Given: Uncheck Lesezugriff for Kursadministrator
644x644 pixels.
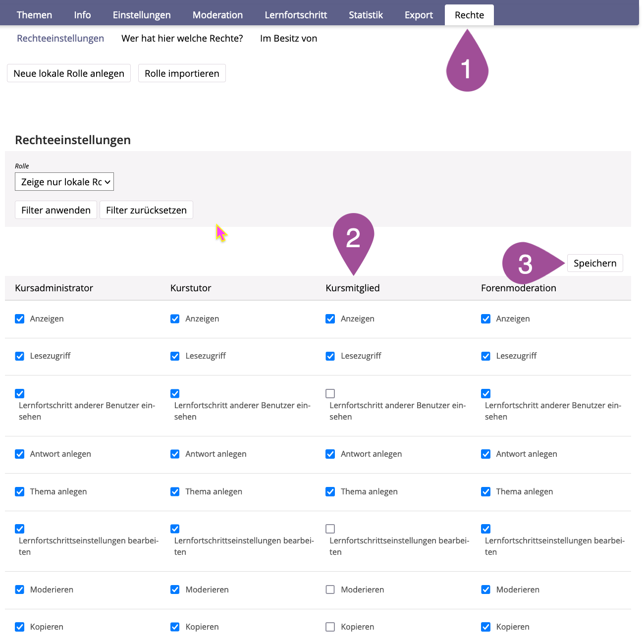Looking at the screenshot, I should coord(20,356).
